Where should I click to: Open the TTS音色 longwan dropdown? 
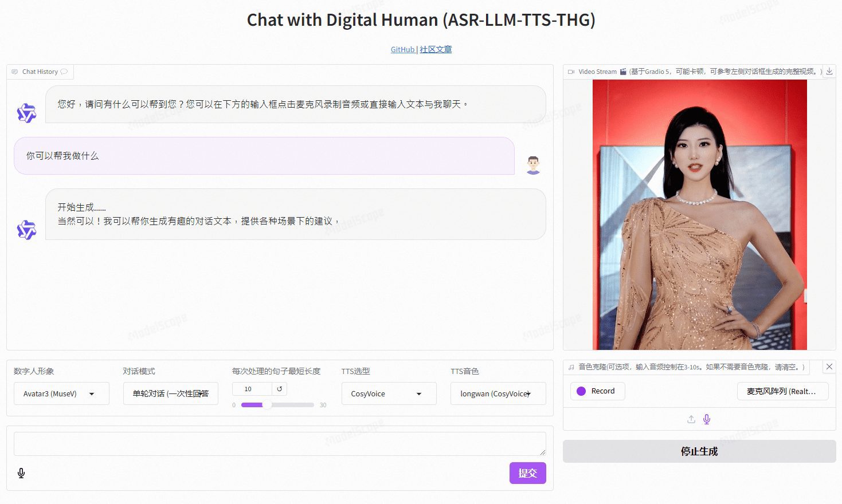click(498, 393)
